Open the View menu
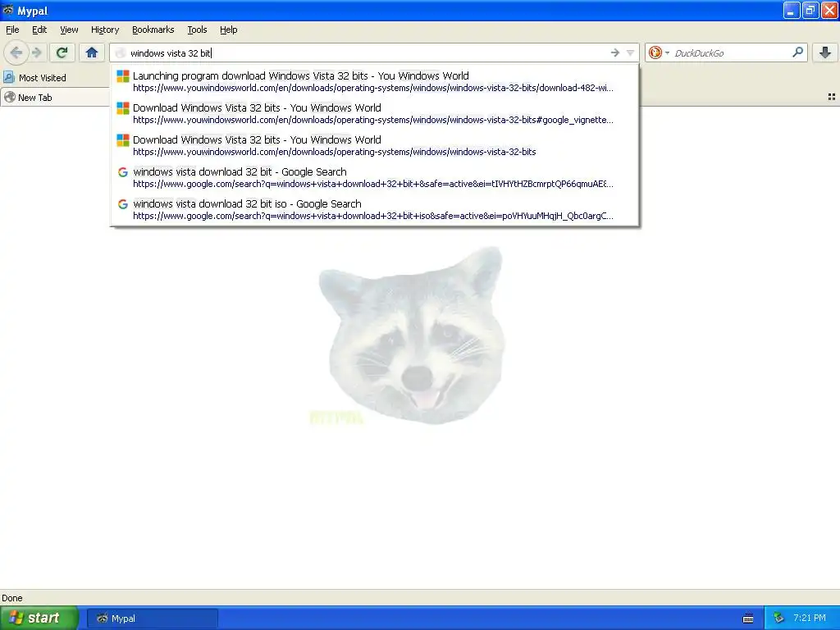The image size is (840, 630). (69, 30)
